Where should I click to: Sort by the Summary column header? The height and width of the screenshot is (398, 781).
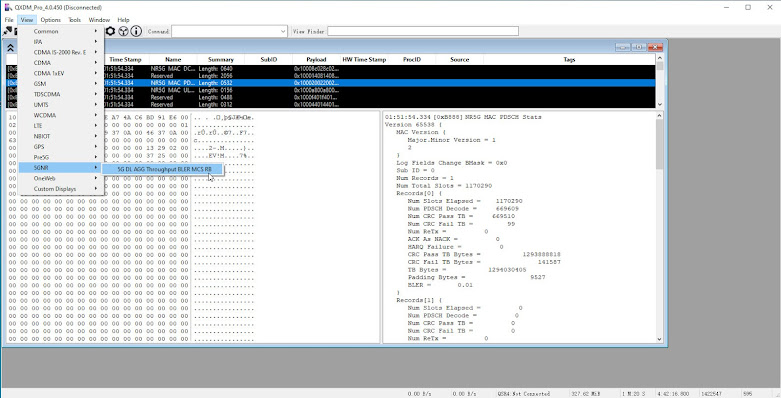221,59
